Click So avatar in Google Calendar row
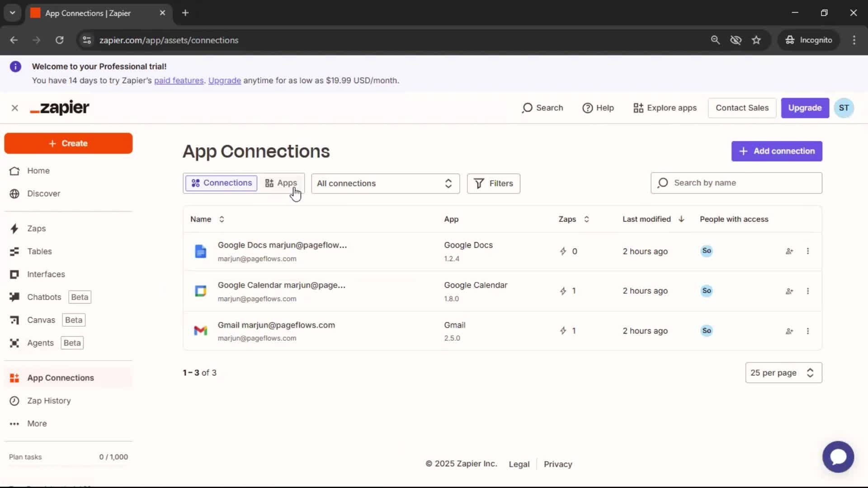The height and width of the screenshot is (488, 868). click(707, 291)
